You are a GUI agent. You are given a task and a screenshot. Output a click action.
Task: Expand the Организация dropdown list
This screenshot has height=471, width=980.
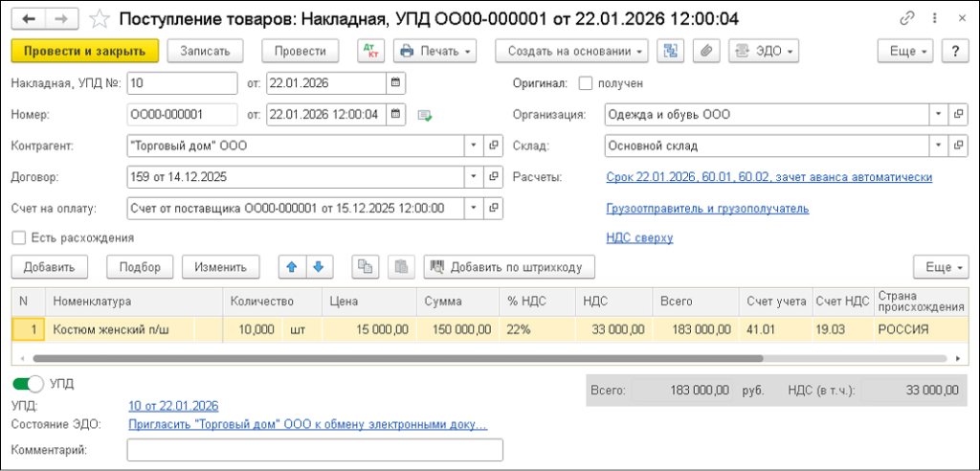(939, 115)
